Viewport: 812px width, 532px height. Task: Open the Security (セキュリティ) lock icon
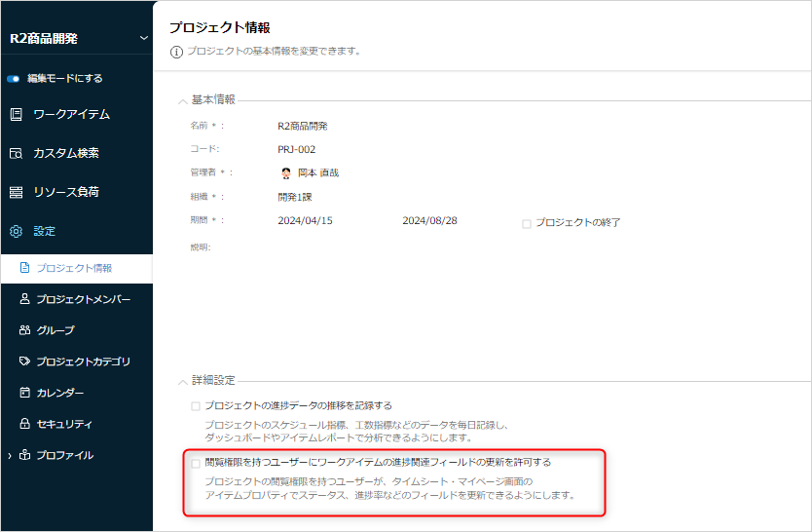[25, 424]
